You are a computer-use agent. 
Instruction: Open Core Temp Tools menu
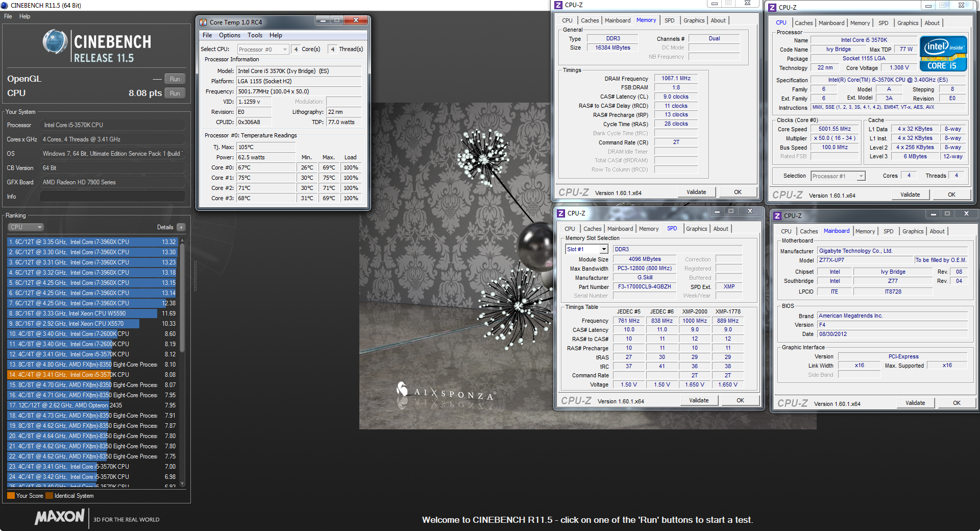[x=255, y=35]
